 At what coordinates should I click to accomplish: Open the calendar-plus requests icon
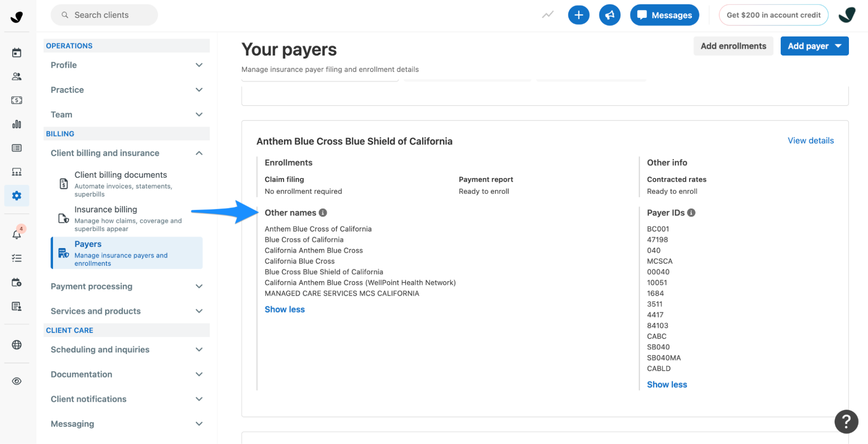17,282
